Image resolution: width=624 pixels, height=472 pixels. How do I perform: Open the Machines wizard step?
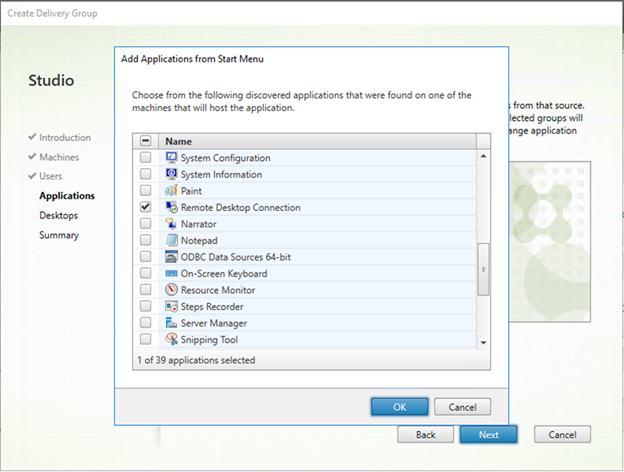click(x=59, y=157)
